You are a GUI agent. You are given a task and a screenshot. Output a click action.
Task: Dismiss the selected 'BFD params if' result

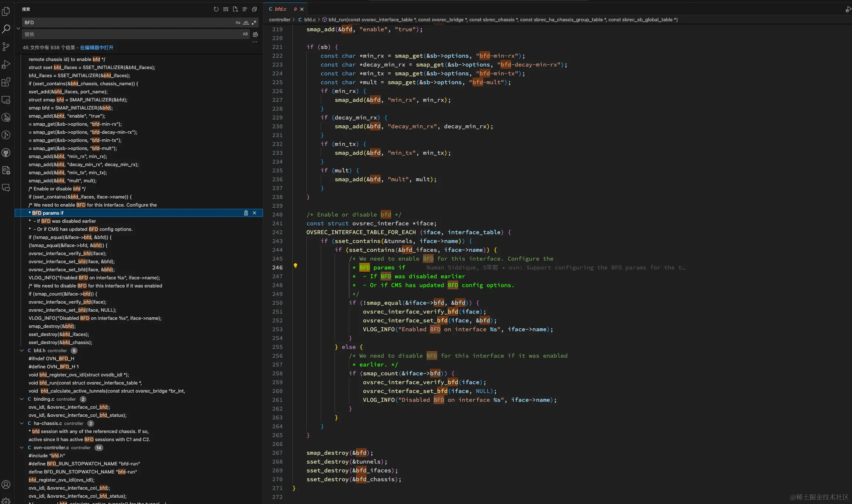pyautogui.click(x=254, y=213)
